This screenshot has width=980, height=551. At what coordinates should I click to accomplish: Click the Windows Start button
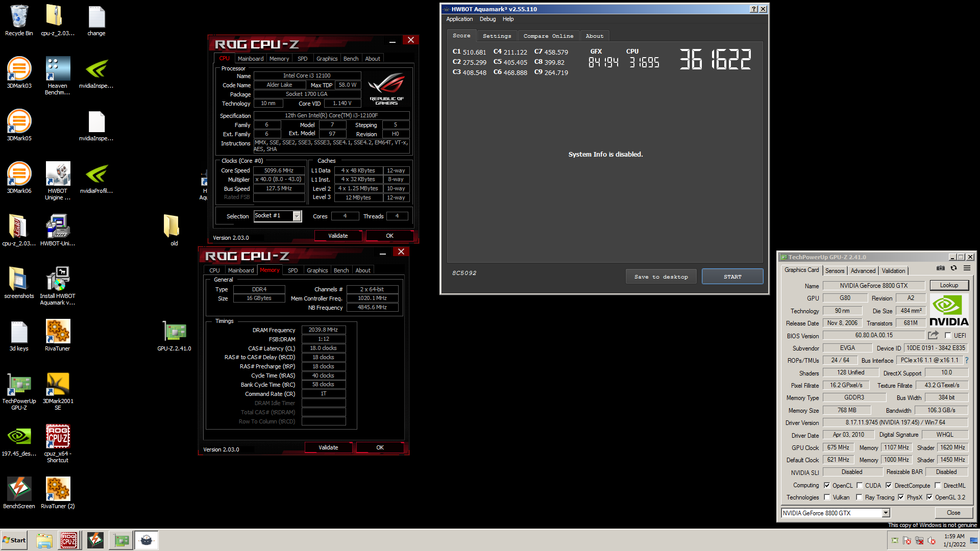(14, 540)
